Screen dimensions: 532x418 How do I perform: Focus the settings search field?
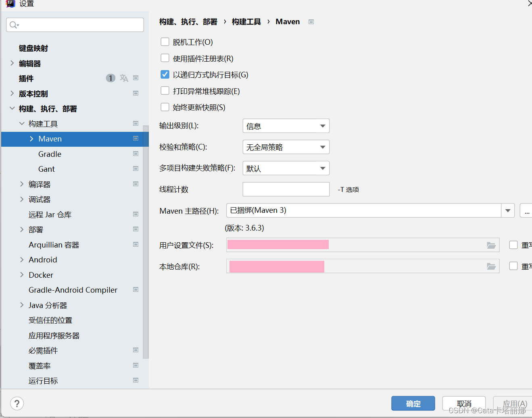point(75,25)
